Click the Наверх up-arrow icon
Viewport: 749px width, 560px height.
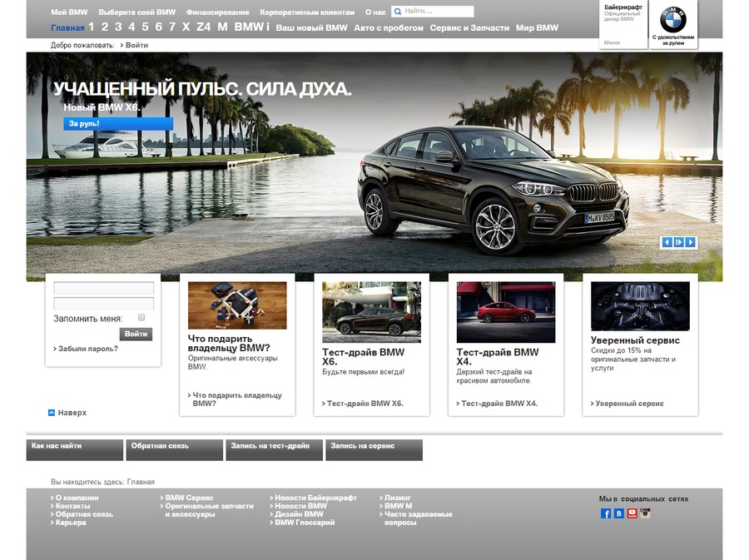51,412
